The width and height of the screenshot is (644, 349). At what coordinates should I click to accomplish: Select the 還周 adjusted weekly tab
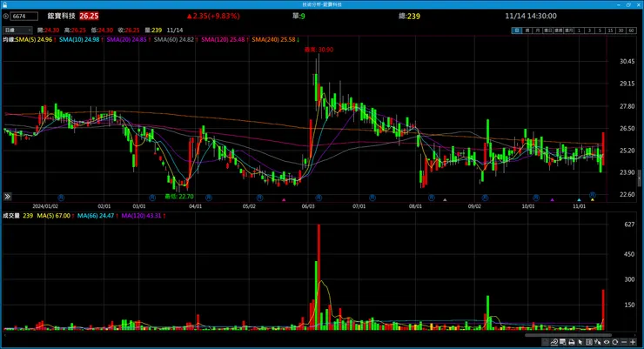tap(558, 30)
